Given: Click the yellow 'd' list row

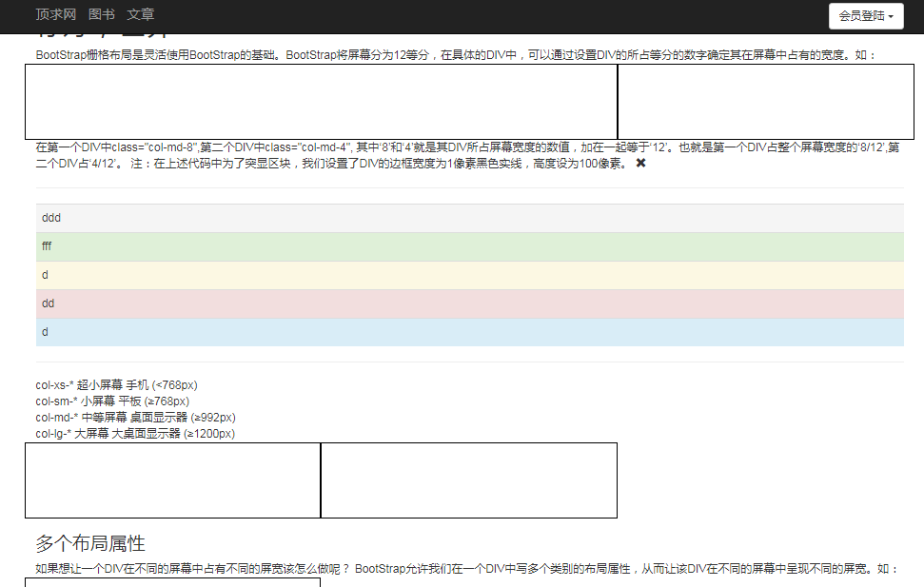Looking at the screenshot, I should [469, 275].
